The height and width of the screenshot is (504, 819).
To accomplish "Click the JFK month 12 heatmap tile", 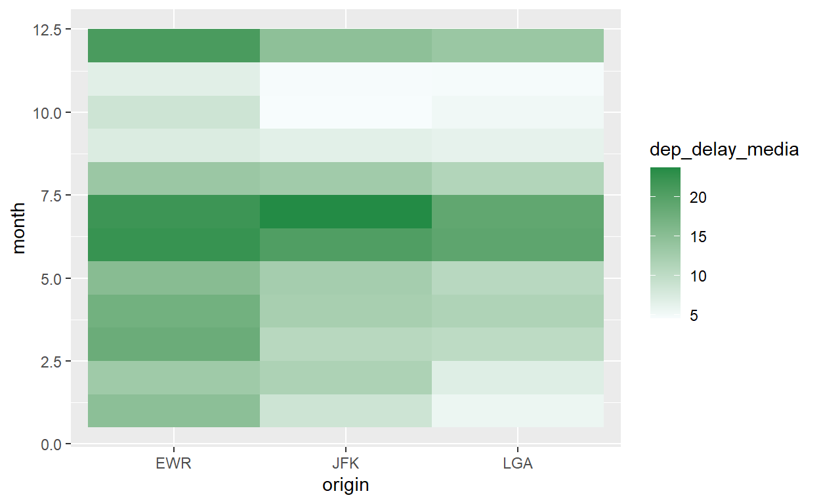I will pyautogui.click(x=346, y=46).
